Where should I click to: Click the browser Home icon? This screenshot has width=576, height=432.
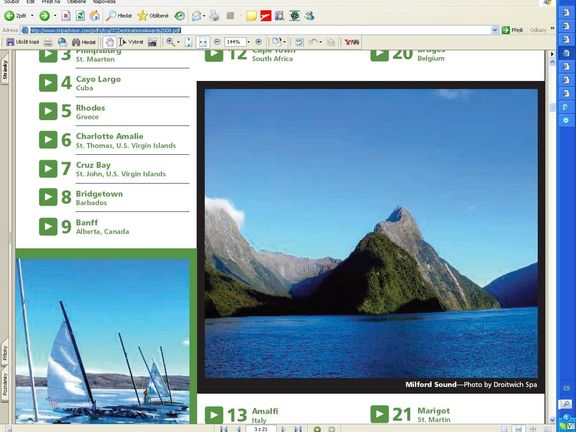click(95, 15)
